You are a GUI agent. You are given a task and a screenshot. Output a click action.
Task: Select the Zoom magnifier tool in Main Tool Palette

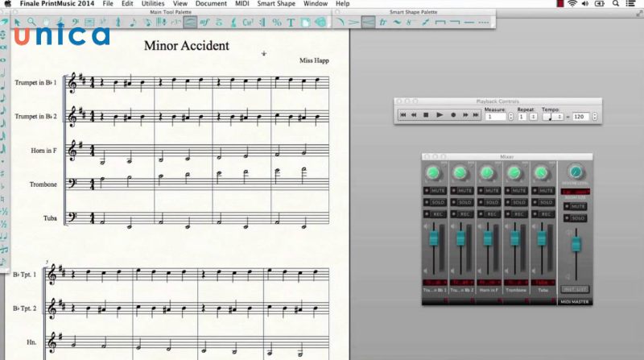tap(31, 22)
